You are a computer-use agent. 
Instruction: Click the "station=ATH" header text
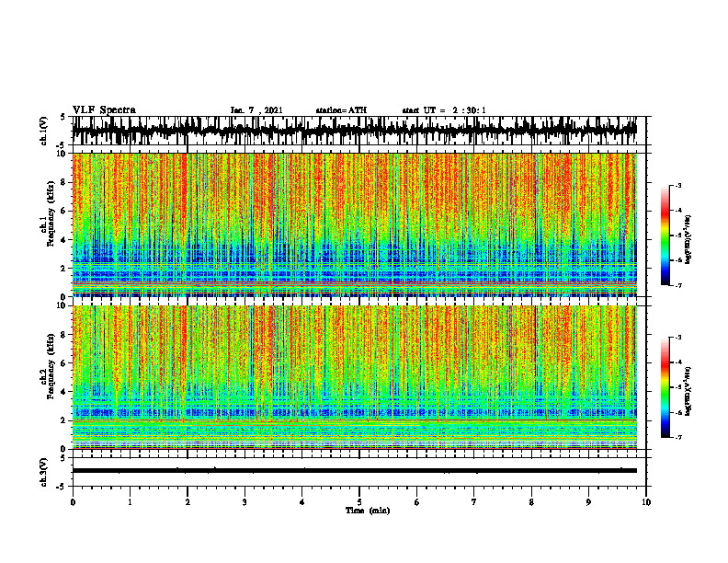coord(341,110)
